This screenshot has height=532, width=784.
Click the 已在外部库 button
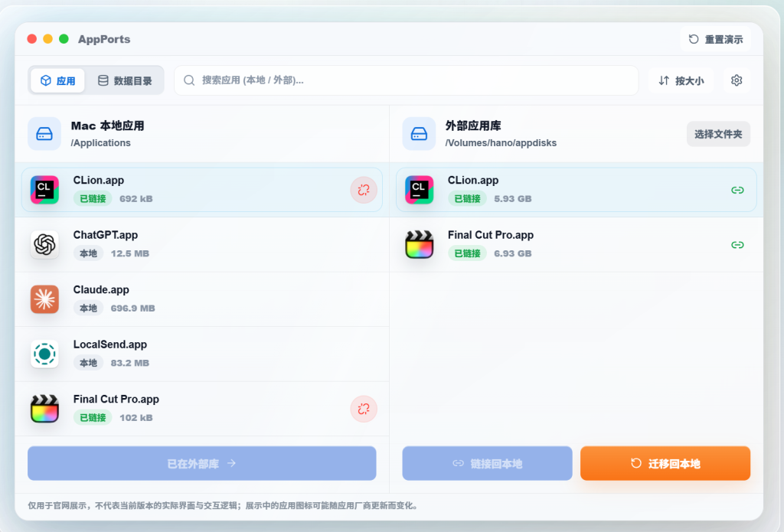tap(202, 464)
